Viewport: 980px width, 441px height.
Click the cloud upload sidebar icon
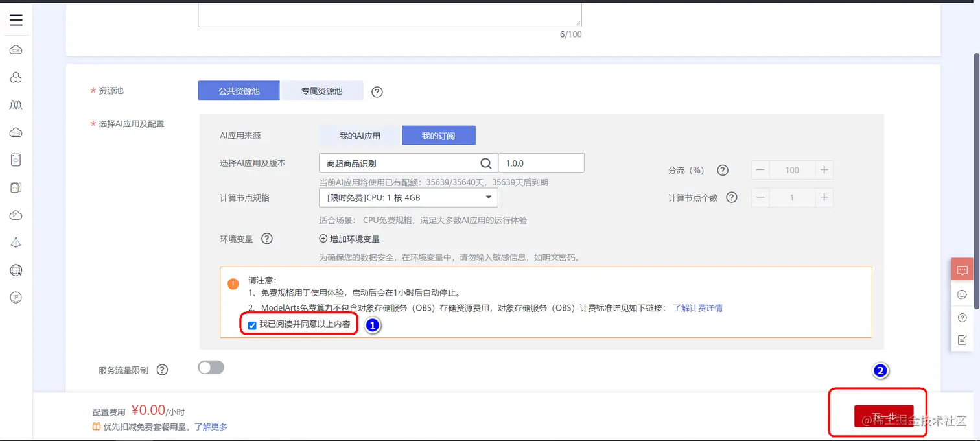[x=16, y=215]
